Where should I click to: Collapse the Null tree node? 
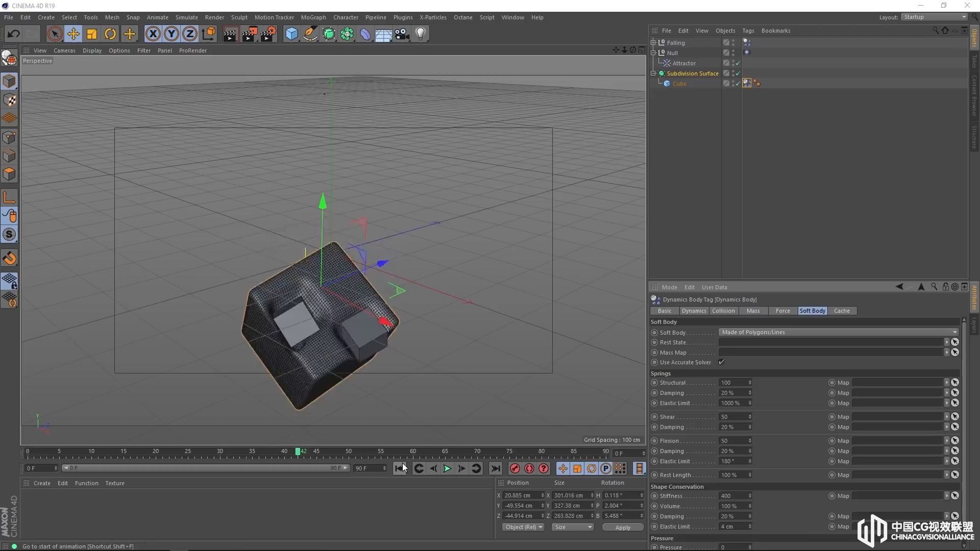[653, 53]
